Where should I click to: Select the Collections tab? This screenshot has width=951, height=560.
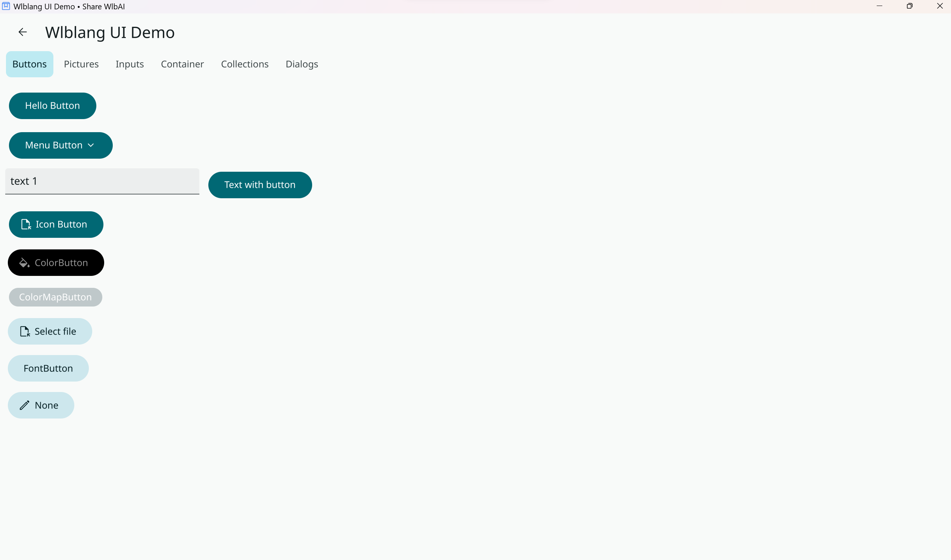245,64
